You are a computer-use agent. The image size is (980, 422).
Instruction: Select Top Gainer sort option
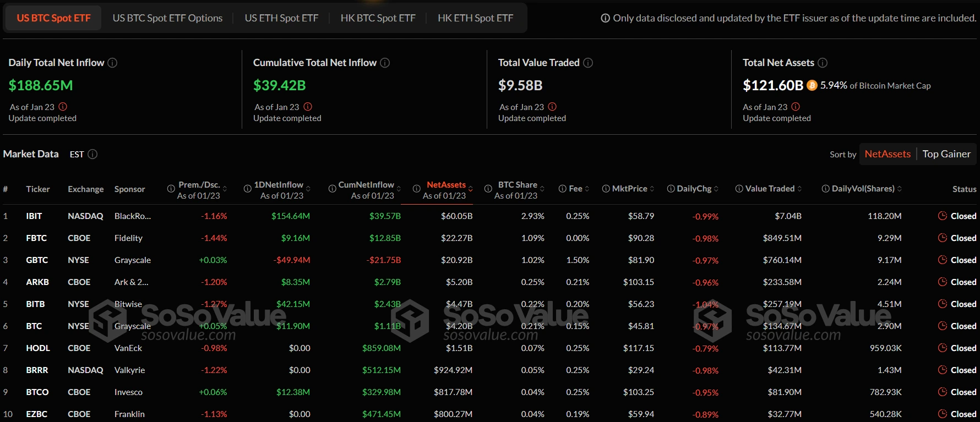(946, 154)
